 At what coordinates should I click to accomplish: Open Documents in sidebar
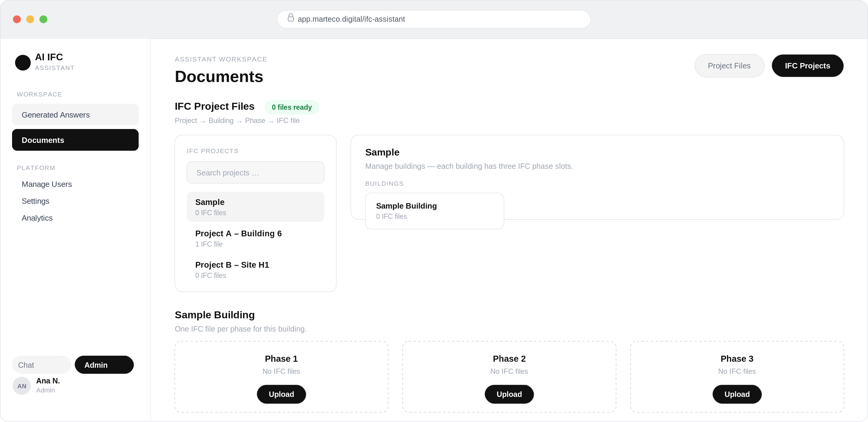[75, 140]
